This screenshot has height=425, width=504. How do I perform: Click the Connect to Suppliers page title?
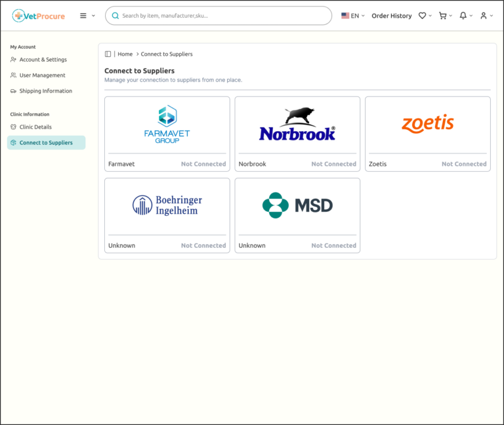click(x=140, y=71)
